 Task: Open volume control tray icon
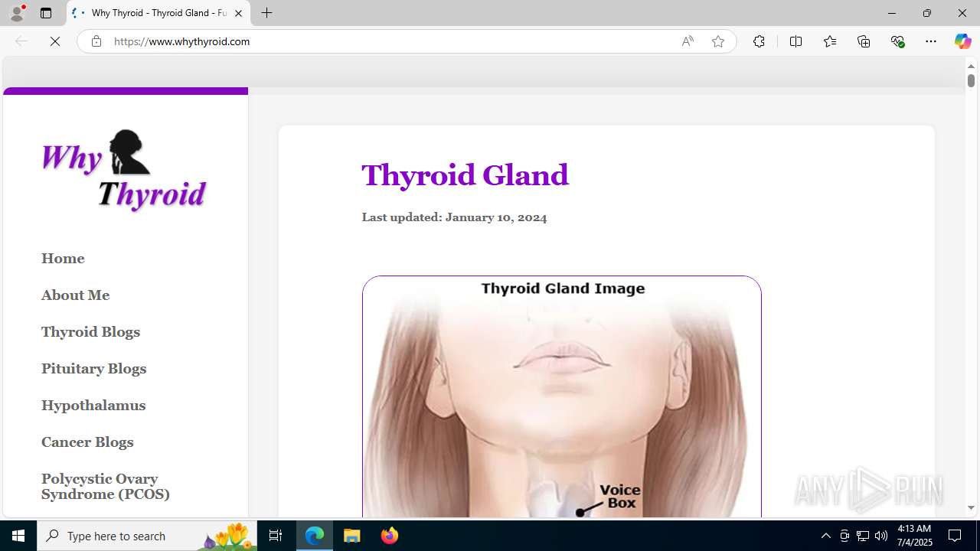tap(881, 536)
